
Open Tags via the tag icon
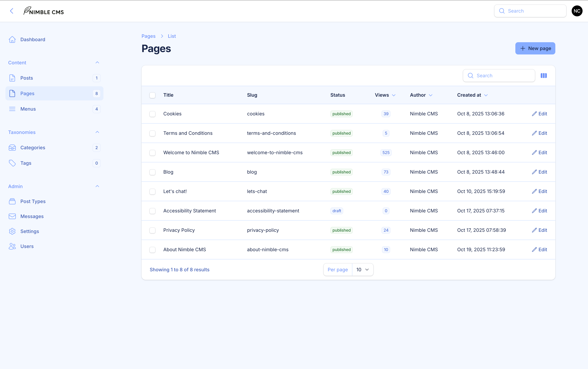tap(12, 163)
